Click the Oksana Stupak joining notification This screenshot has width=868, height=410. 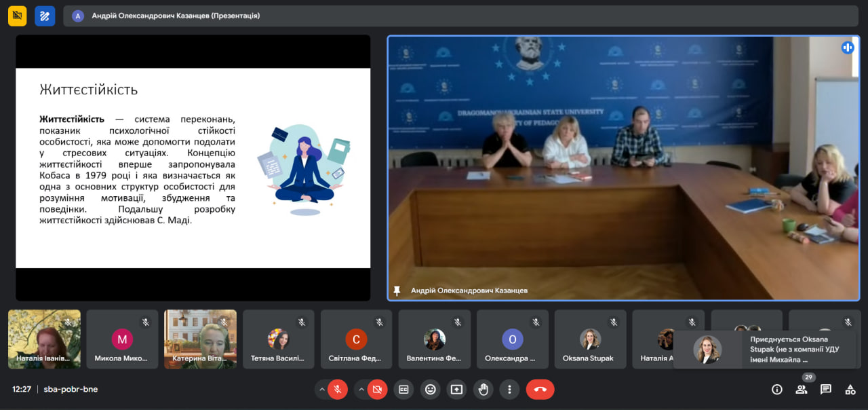(x=764, y=349)
